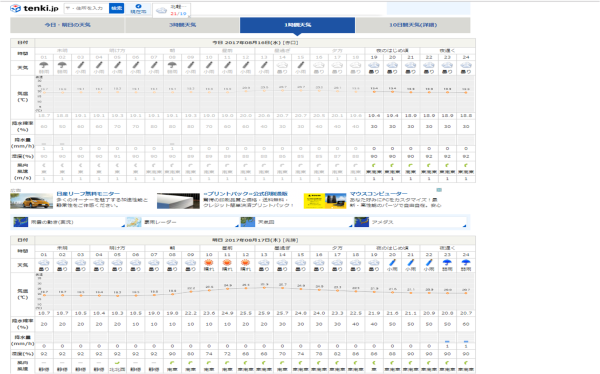Click the yellow Nissan Leaf car ad thumbnail
Image resolution: width=600 pixels, height=374 pixels.
click(31, 201)
